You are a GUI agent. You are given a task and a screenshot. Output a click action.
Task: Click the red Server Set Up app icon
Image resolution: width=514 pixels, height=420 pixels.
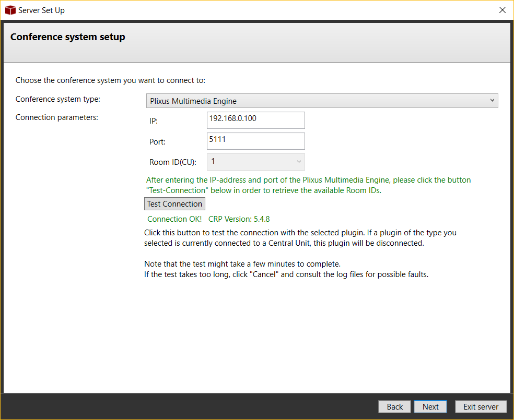click(x=10, y=10)
